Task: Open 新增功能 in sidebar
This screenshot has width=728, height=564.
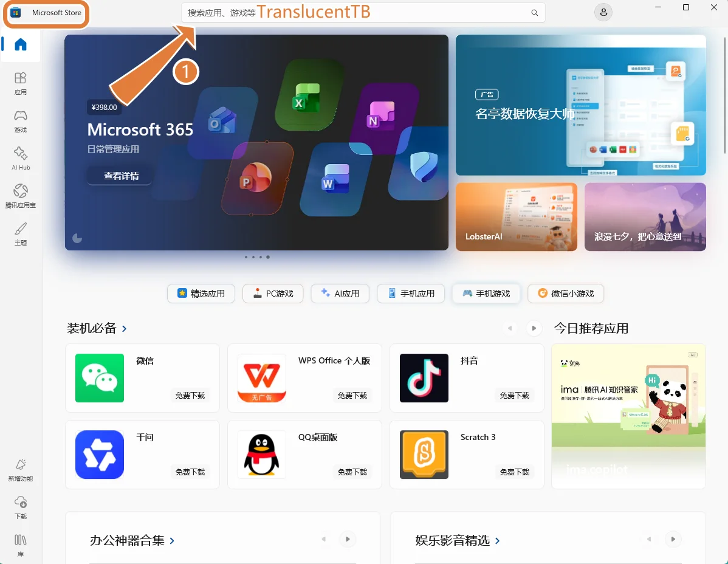Action: (x=21, y=470)
